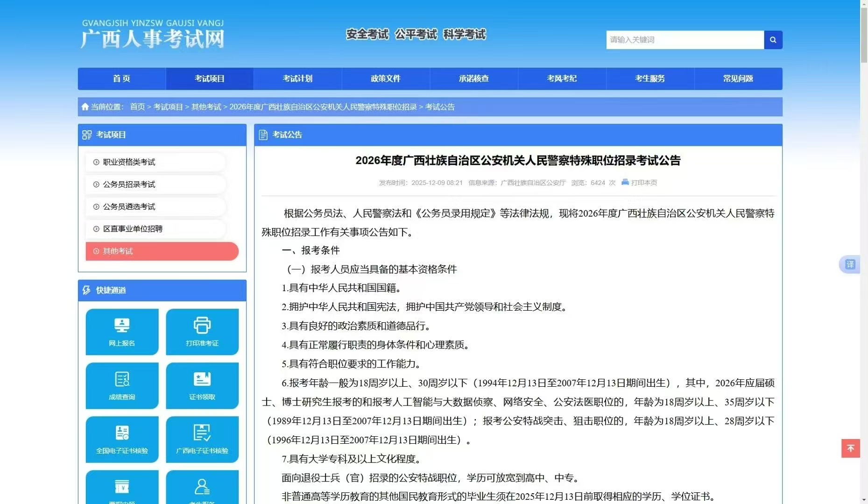Switch to the 考试计划 tab

297,78
